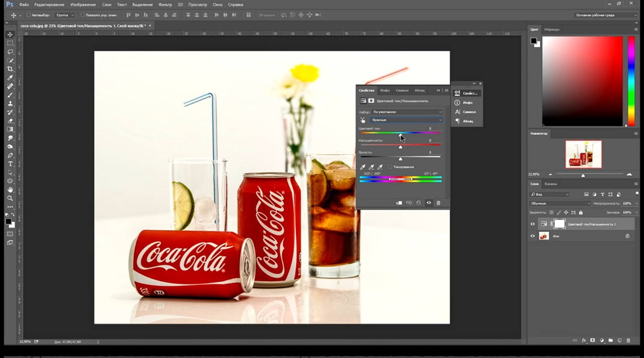Delete layer trash icon in Layers panel

point(629,340)
